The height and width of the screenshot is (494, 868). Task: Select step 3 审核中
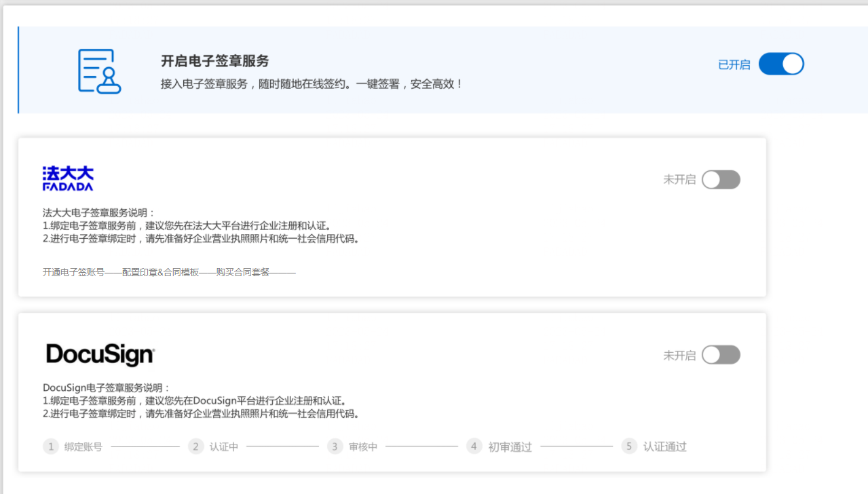pos(352,446)
